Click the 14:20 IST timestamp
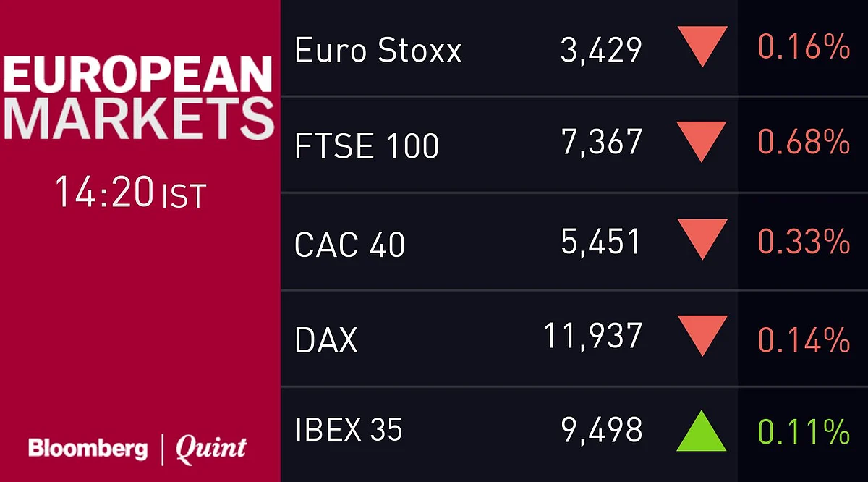The width and height of the screenshot is (868, 482). (131, 193)
